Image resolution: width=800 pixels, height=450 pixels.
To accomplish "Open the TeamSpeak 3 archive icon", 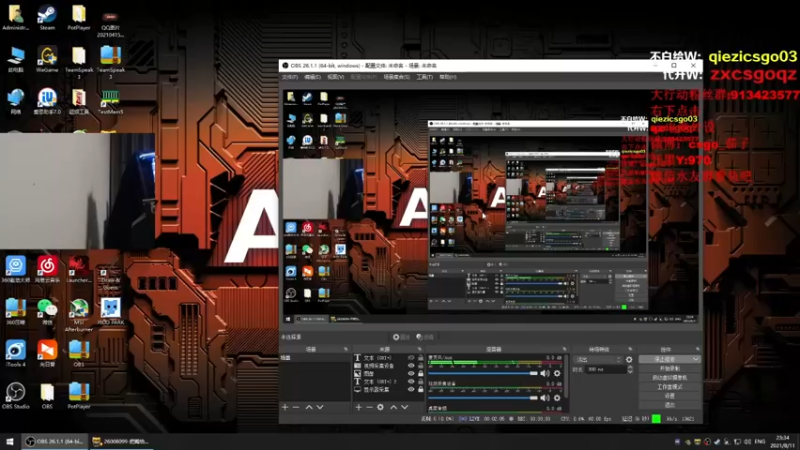I will point(111,62).
